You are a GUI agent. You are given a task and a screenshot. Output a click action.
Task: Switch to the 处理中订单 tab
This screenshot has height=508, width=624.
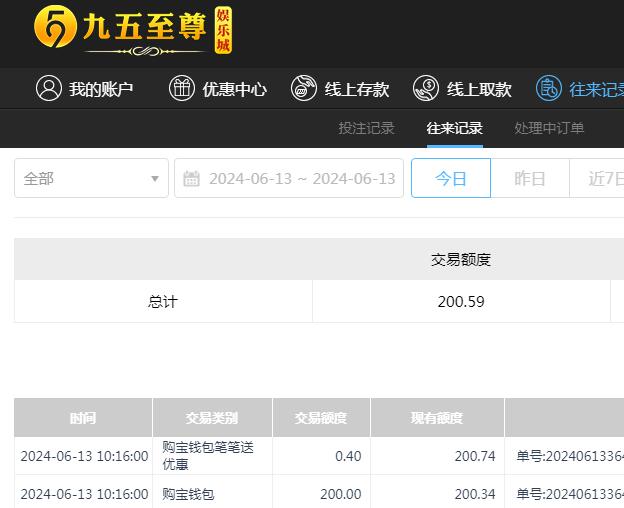(x=549, y=128)
